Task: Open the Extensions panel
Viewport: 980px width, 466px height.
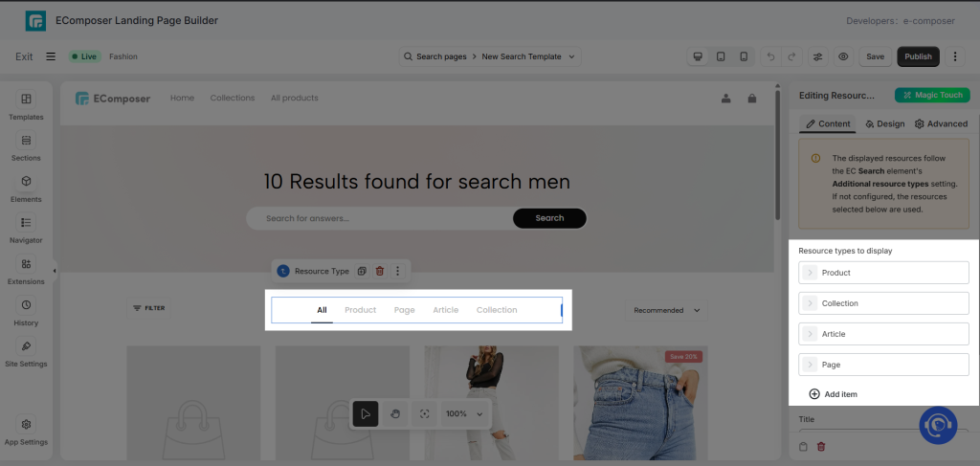Action: (26, 271)
